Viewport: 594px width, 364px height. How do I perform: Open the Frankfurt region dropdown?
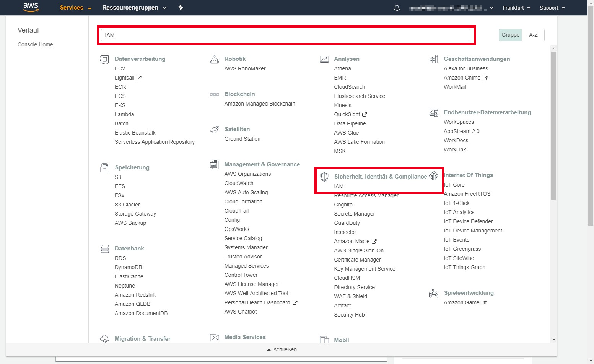[516, 8]
